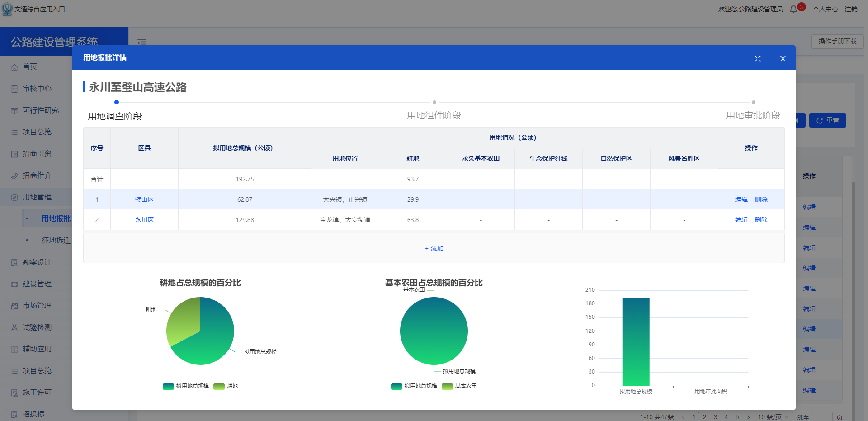Collapse the 用地管理 menu
This screenshot has height=421, width=868.
click(36, 197)
